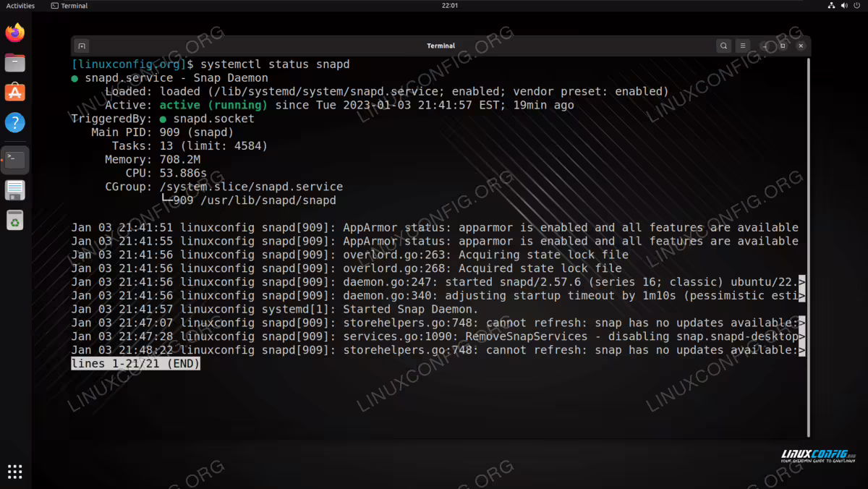Click the text 'systemctl status snapd'
The image size is (868, 489).
[275, 64]
